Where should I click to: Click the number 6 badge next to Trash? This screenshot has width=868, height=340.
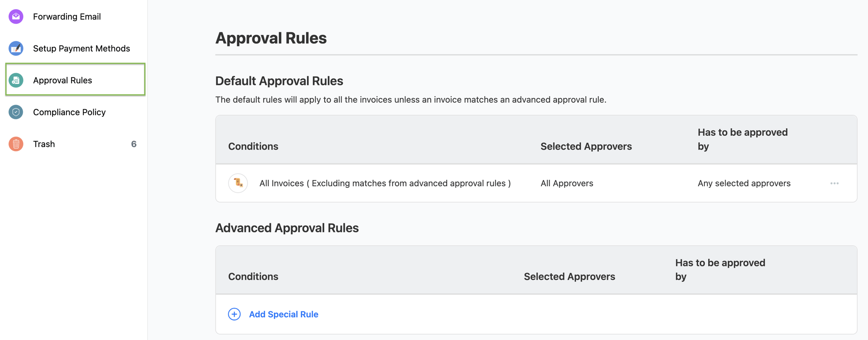(134, 144)
